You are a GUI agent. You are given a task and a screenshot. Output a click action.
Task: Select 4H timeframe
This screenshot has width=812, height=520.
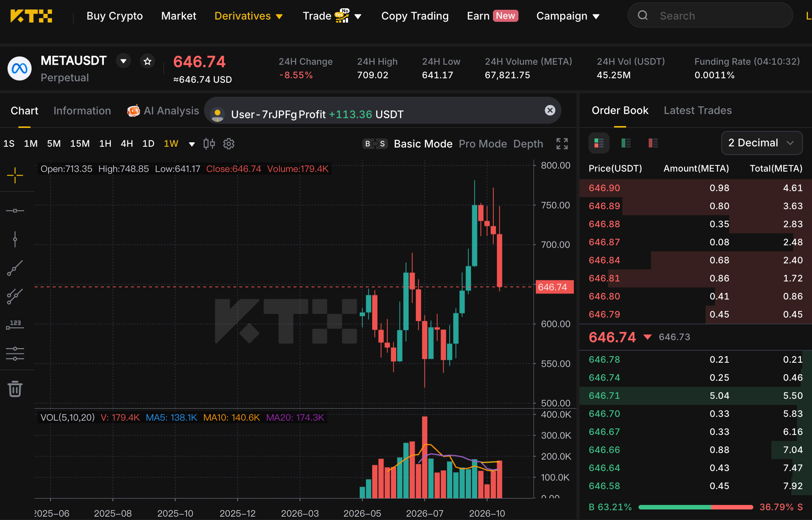[x=127, y=143]
